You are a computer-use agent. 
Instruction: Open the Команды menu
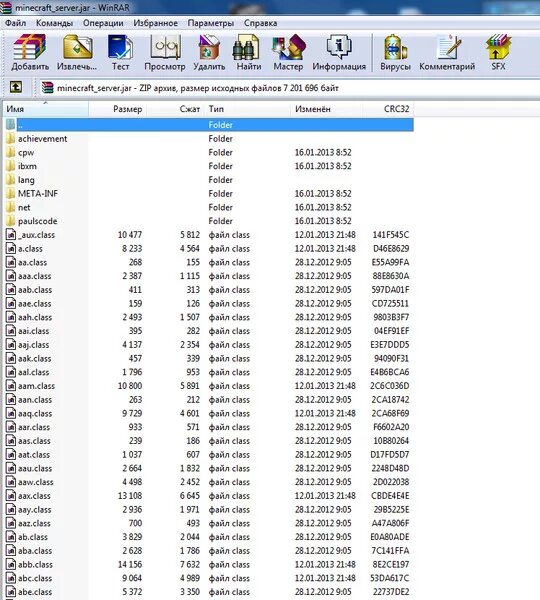54,23
